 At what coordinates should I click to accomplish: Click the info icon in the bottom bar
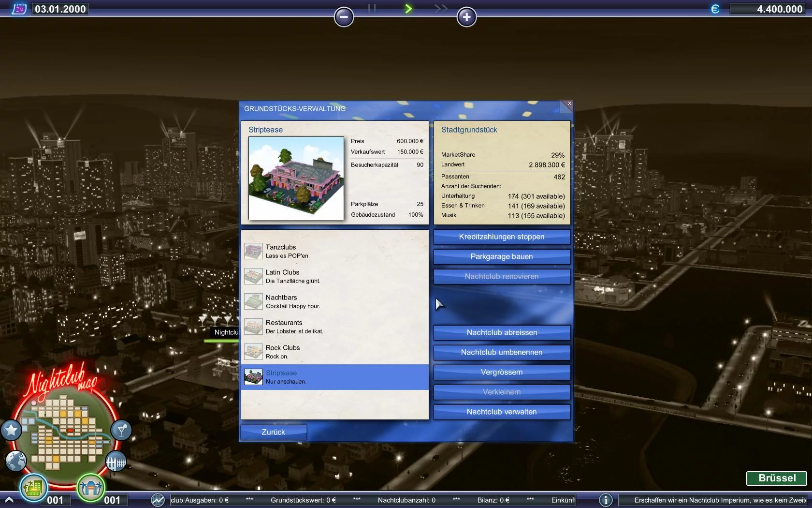(605, 500)
